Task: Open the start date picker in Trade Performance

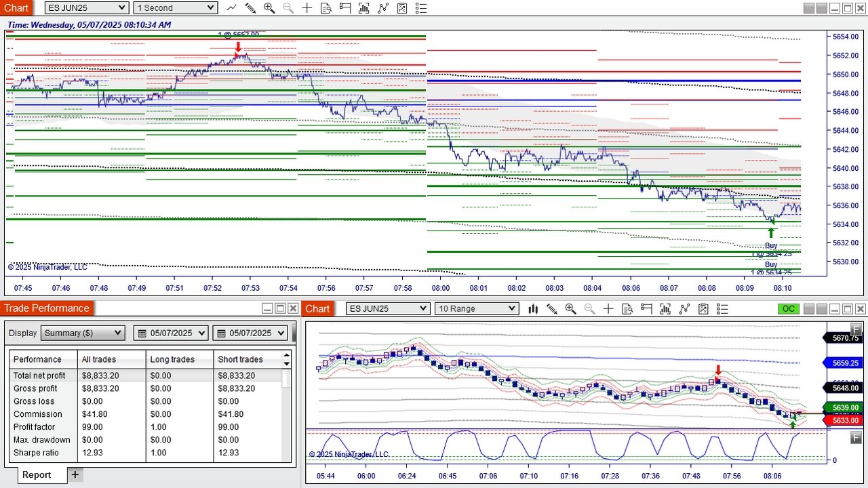Action: [172, 333]
